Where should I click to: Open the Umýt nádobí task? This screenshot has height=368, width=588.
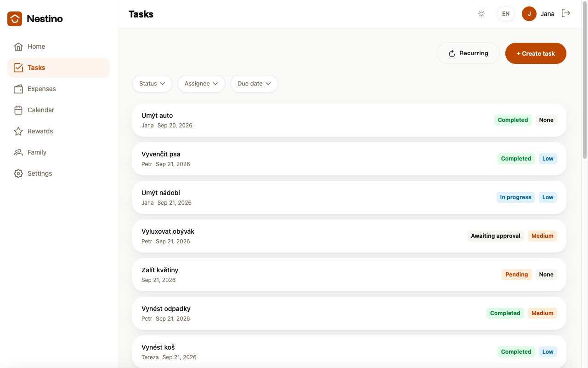pos(349,197)
